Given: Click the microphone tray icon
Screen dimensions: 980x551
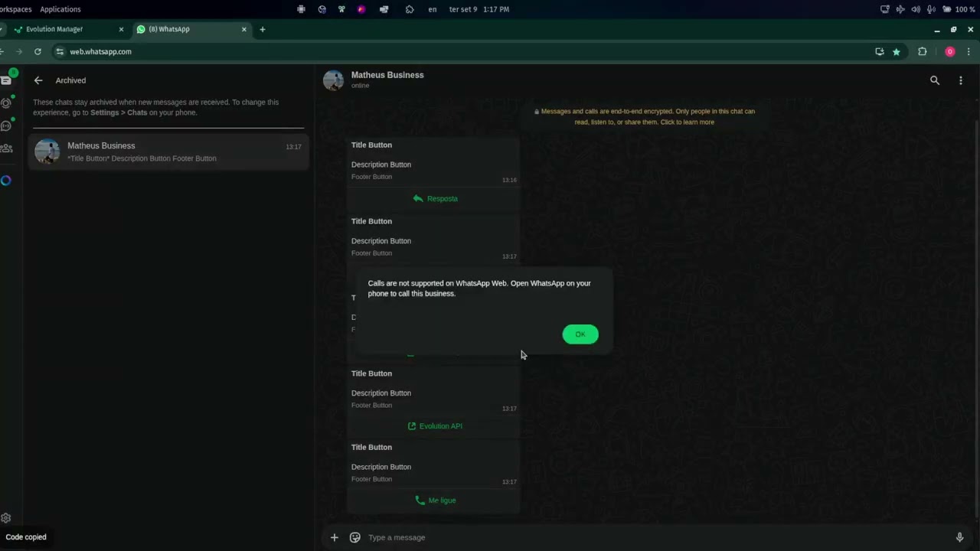Looking at the screenshot, I should pos(931,9).
